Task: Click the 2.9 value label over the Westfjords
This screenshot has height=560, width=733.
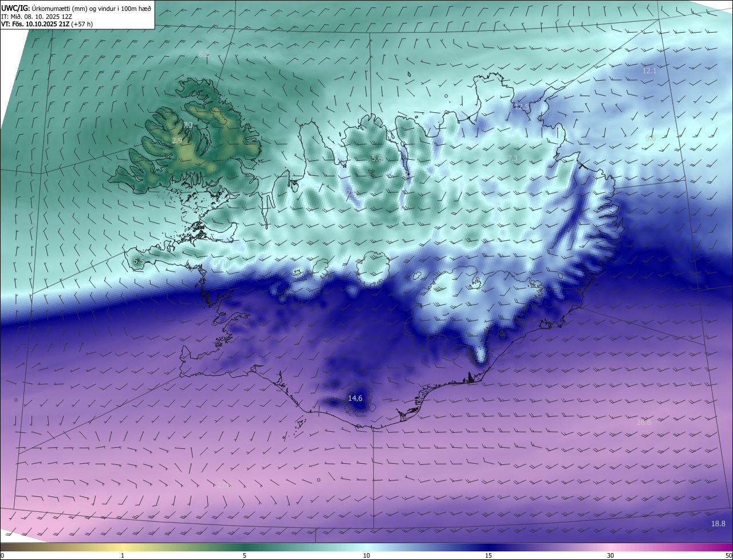Action: click(177, 140)
